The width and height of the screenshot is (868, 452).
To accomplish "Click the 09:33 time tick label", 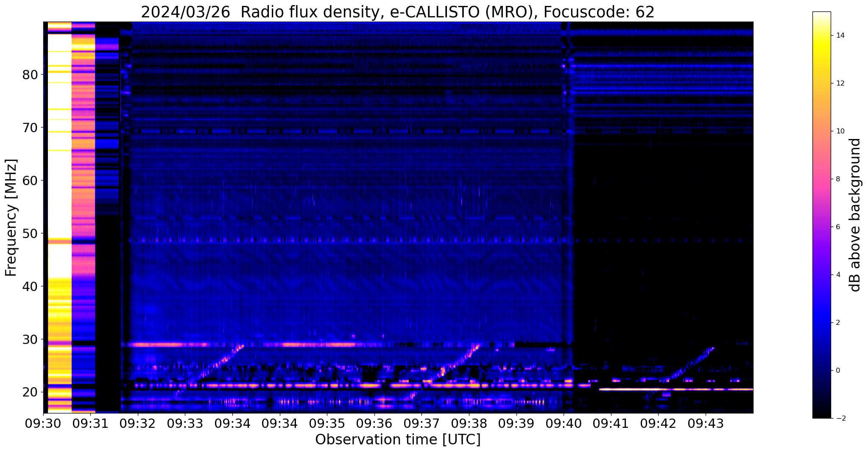I will click(185, 424).
